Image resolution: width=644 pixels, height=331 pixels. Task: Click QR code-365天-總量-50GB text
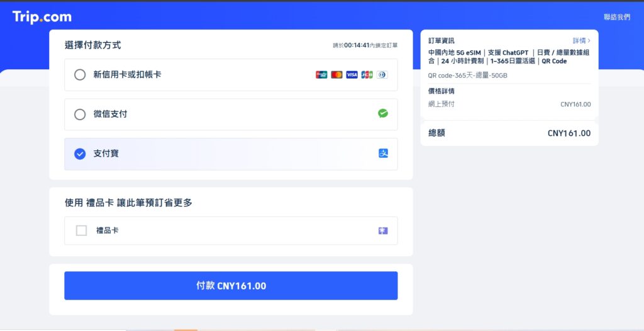pos(467,76)
